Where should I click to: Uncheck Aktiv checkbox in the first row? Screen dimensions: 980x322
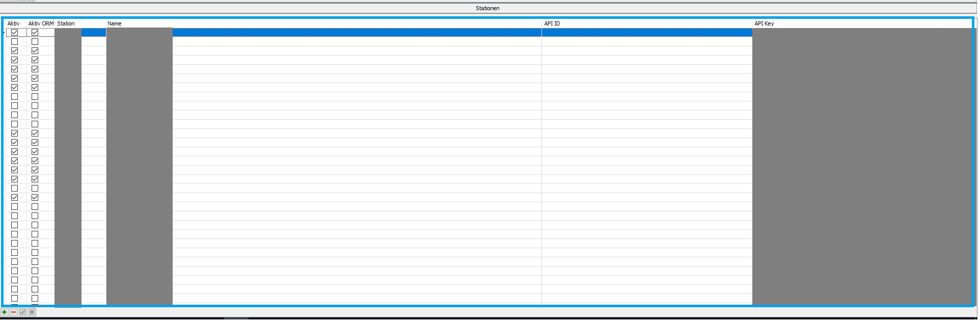click(x=14, y=33)
